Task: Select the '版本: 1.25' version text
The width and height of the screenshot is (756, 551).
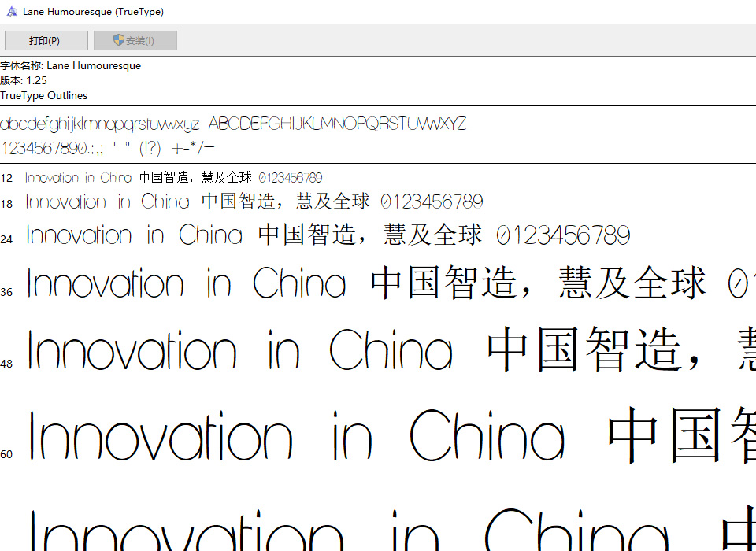Action: [24, 80]
